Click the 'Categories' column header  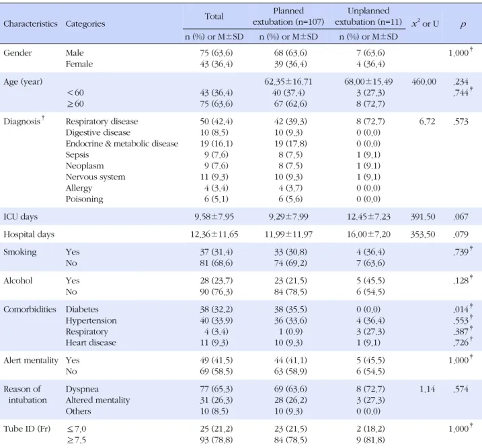tap(85, 24)
